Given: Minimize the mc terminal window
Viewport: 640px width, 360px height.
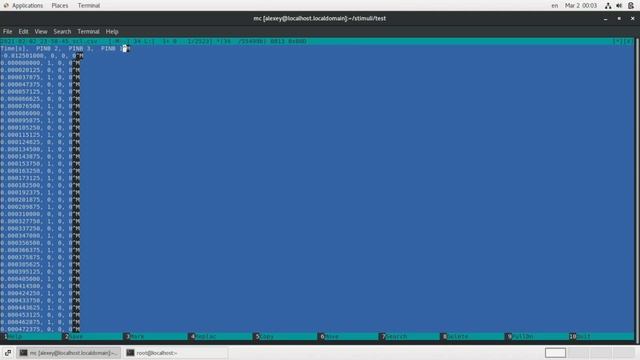Looking at the screenshot, I should click(x=606, y=18).
